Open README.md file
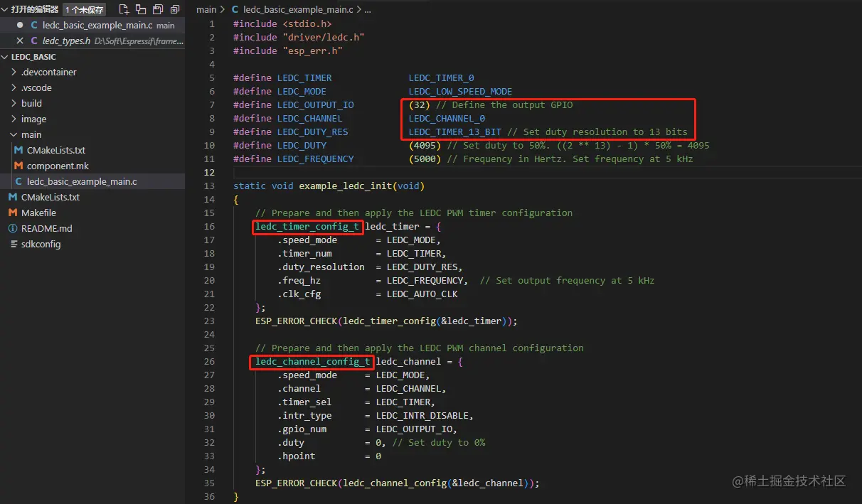The width and height of the screenshot is (862, 504). point(46,228)
